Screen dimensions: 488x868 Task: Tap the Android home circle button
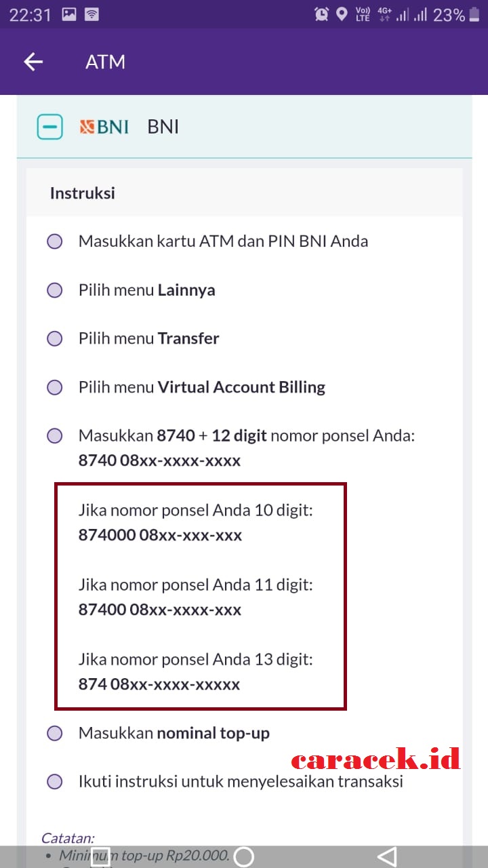(243, 856)
